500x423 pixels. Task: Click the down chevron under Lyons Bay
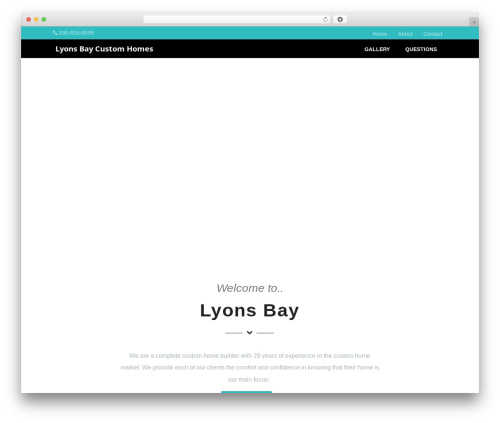(x=249, y=333)
